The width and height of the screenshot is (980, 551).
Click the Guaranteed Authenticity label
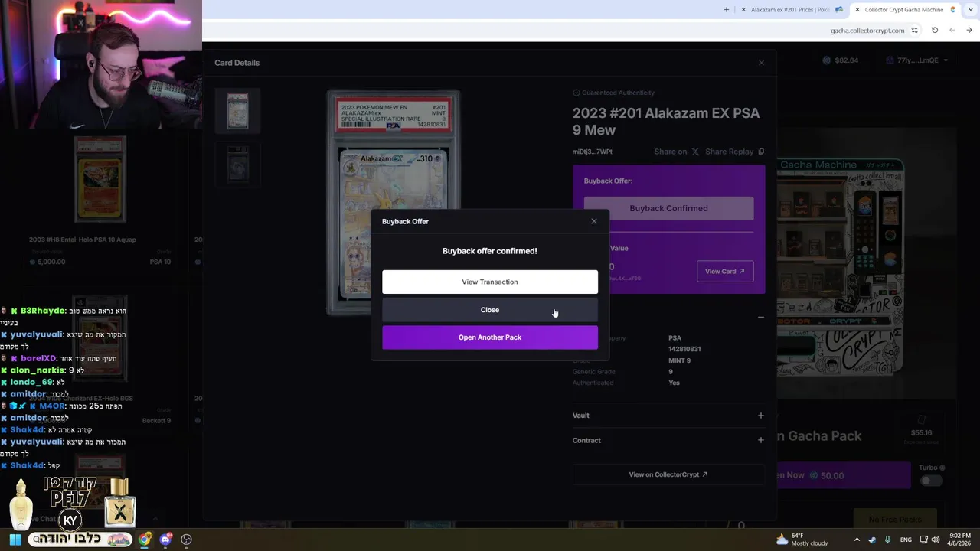point(613,93)
